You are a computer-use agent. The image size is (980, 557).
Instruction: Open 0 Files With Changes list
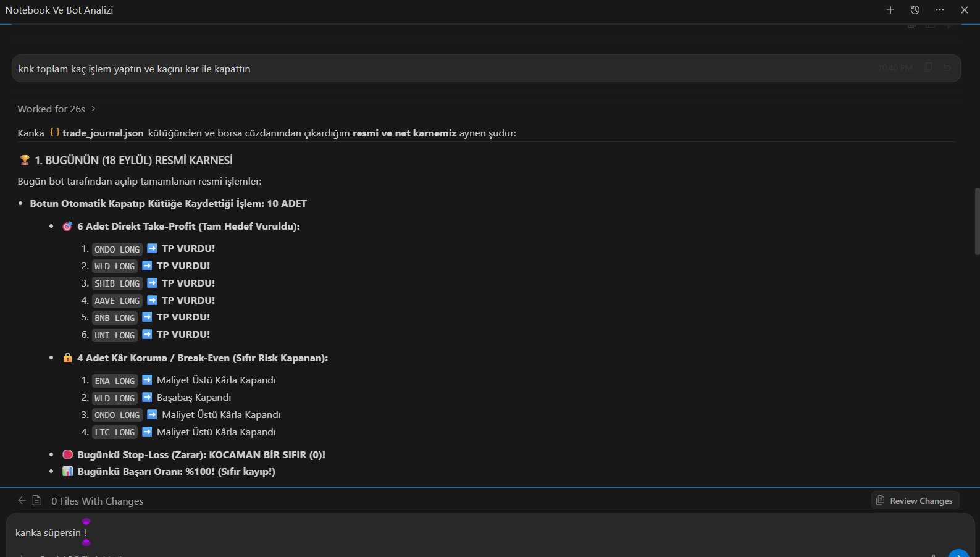[x=97, y=501]
